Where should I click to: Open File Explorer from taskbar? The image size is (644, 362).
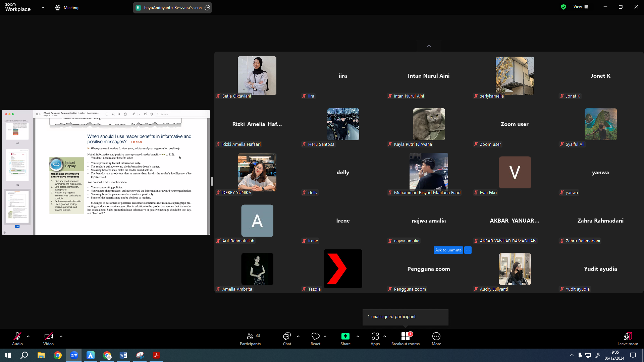pyautogui.click(x=41, y=355)
